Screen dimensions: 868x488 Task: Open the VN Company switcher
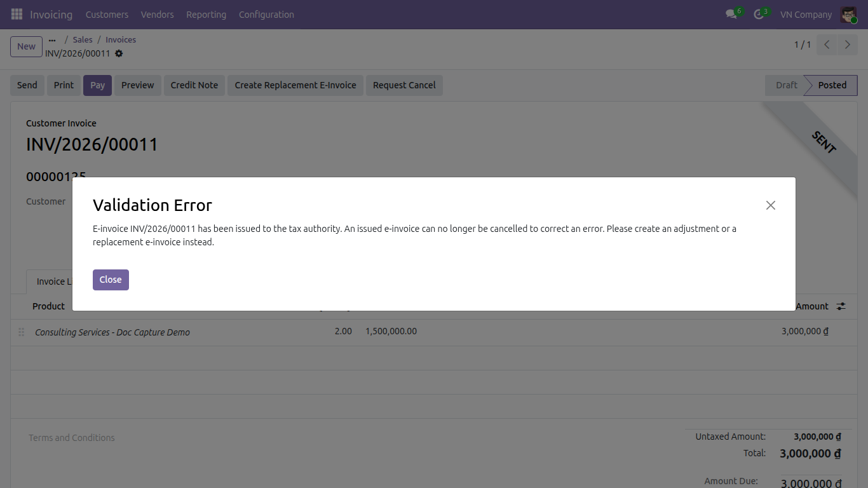(x=806, y=14)
